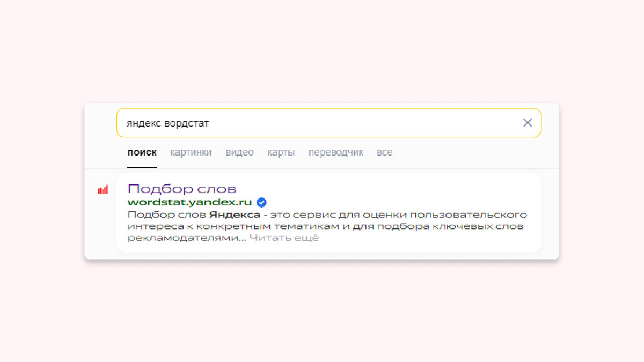Screen dimensions: 644x362
Task: Clear the search query with the X icon
Action: (x=528, y=123)
